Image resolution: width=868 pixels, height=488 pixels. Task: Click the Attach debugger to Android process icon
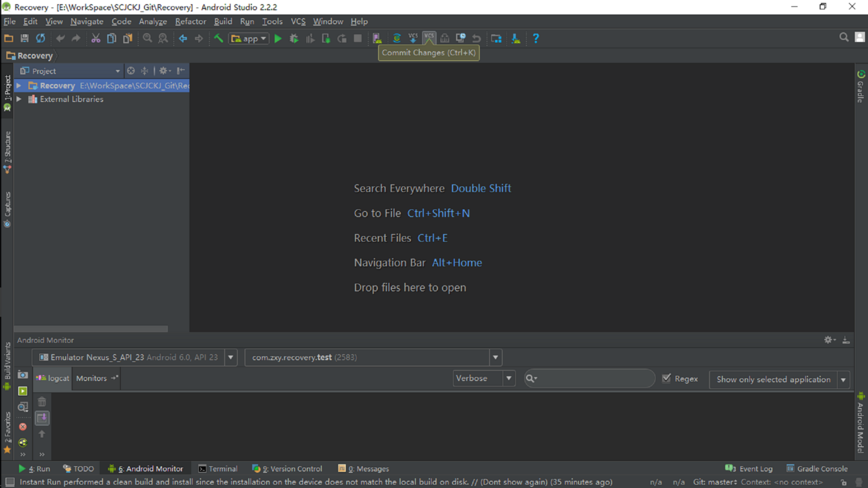coord(326,38)
